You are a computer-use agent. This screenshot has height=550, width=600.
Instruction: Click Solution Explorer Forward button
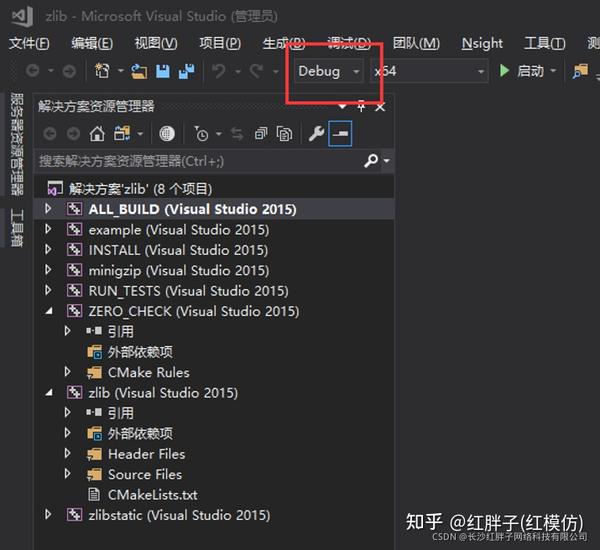(73, 134)
